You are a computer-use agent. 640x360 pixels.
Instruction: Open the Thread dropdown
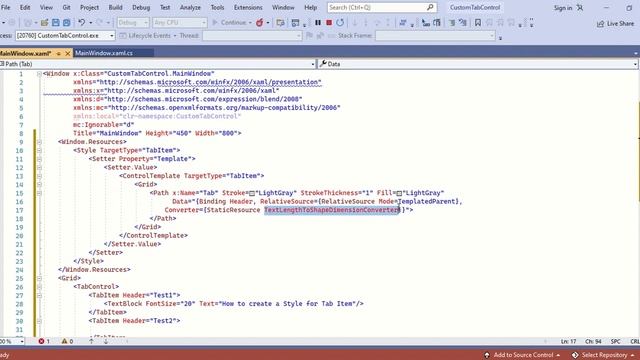pos(252,36)
